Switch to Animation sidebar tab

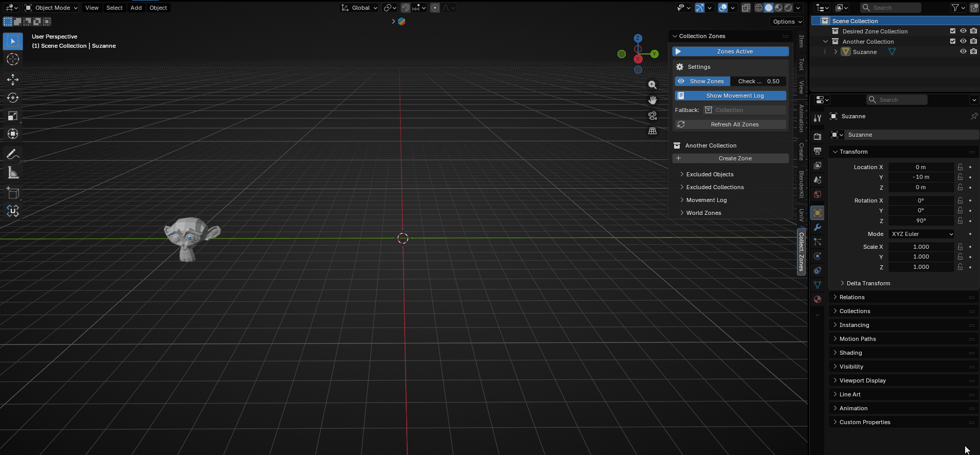(801, 118)
